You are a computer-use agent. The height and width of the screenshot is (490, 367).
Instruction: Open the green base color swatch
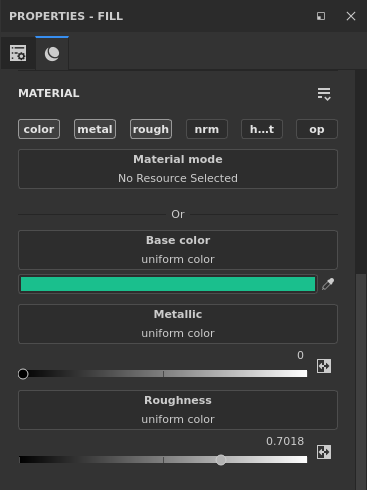[x=168, y=284]
